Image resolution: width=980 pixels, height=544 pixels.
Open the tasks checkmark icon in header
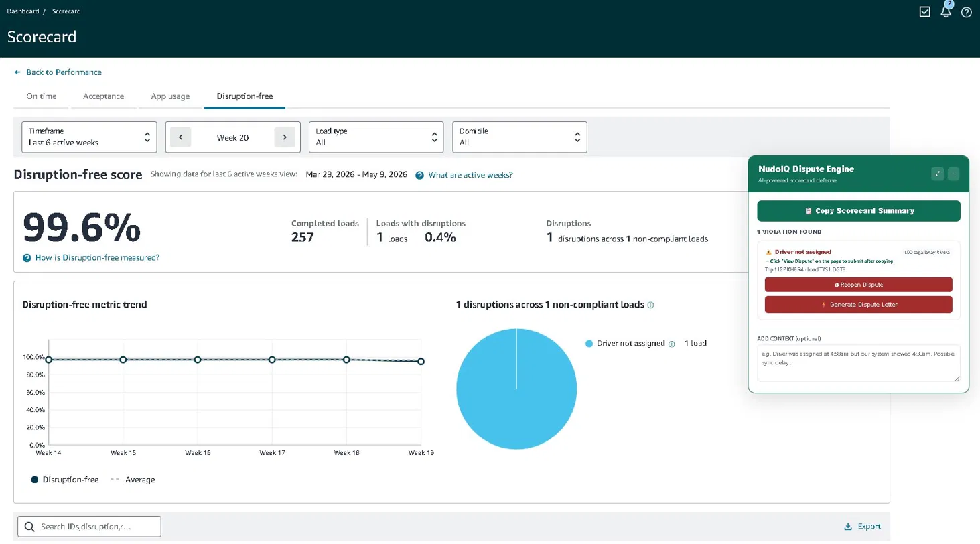coord(925,11)
